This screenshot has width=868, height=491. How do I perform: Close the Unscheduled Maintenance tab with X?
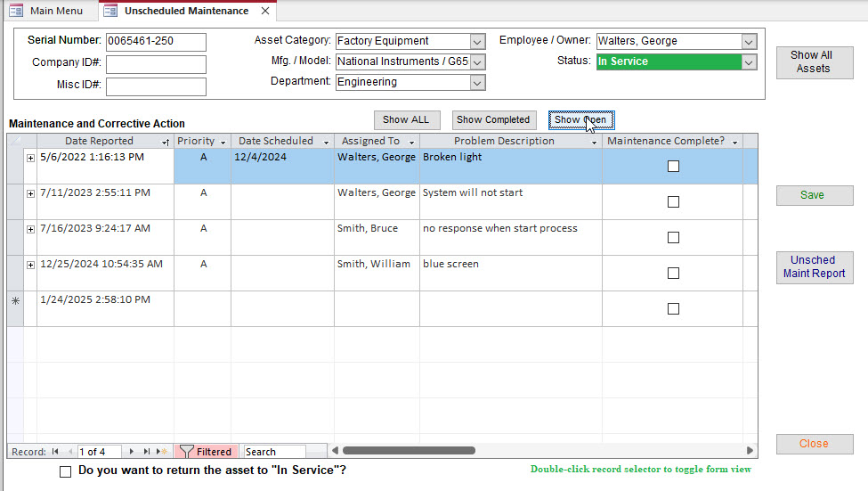click(x=264, y=11)
